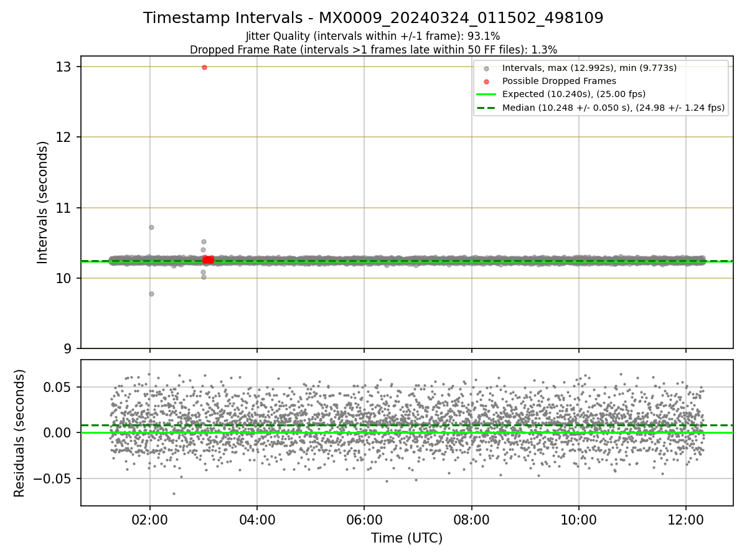
Task: Click the dashed green line sample in legend
Action: 487,108
